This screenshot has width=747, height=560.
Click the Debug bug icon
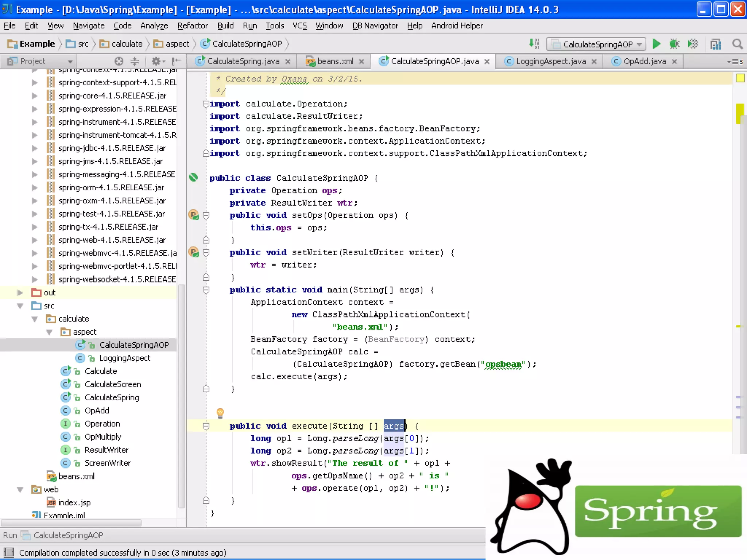point(674,44)
